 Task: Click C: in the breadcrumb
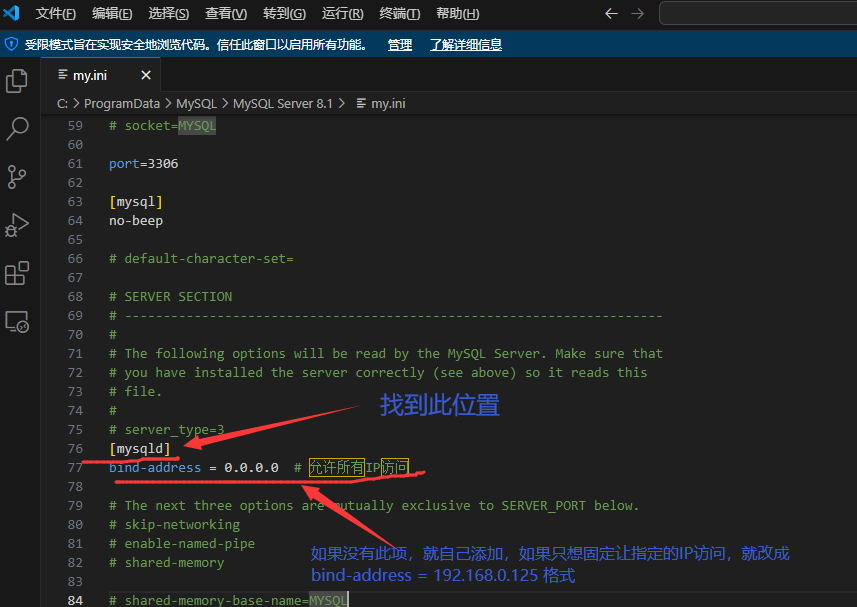[62, 104]
